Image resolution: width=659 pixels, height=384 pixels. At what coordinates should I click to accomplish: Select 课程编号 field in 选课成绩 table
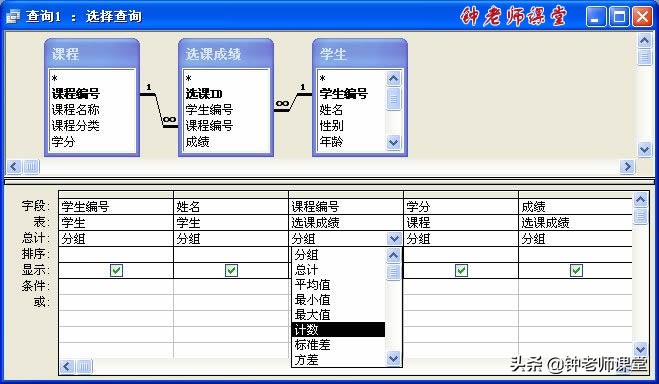209,126
